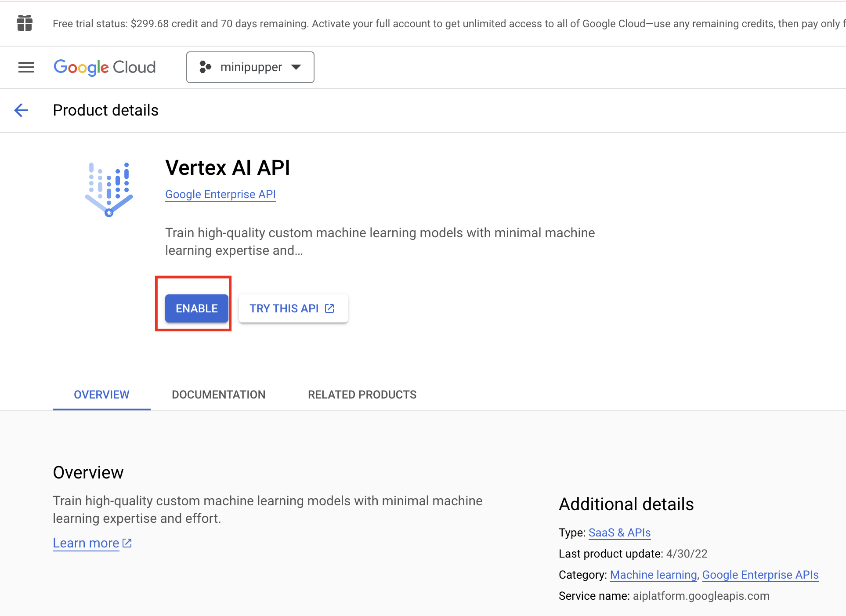The width and height of the screenshot is (846, 616).
Task: Open the SaaS & APIs type link
Action: pyautogui.click(x=619, y=533)
